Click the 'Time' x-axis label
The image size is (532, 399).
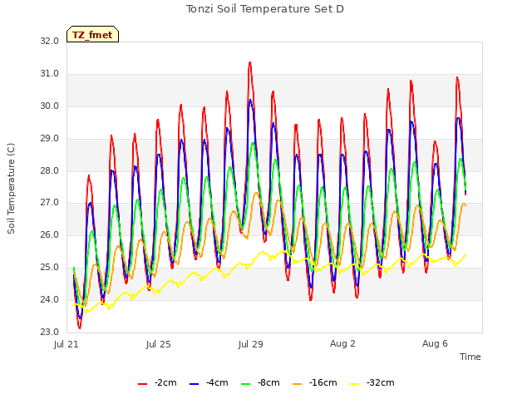470,357
